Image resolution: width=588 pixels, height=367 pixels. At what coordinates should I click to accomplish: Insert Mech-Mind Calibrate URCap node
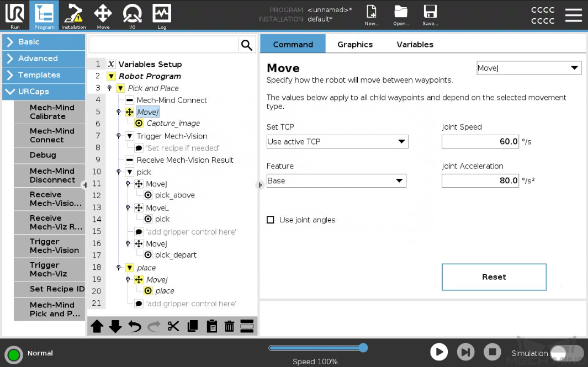(x=50, y=111)
